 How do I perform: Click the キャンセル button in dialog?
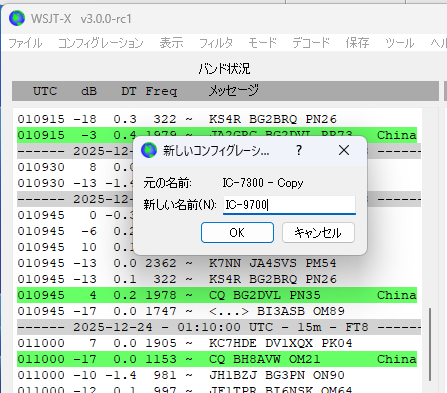(x=318, y=233)
